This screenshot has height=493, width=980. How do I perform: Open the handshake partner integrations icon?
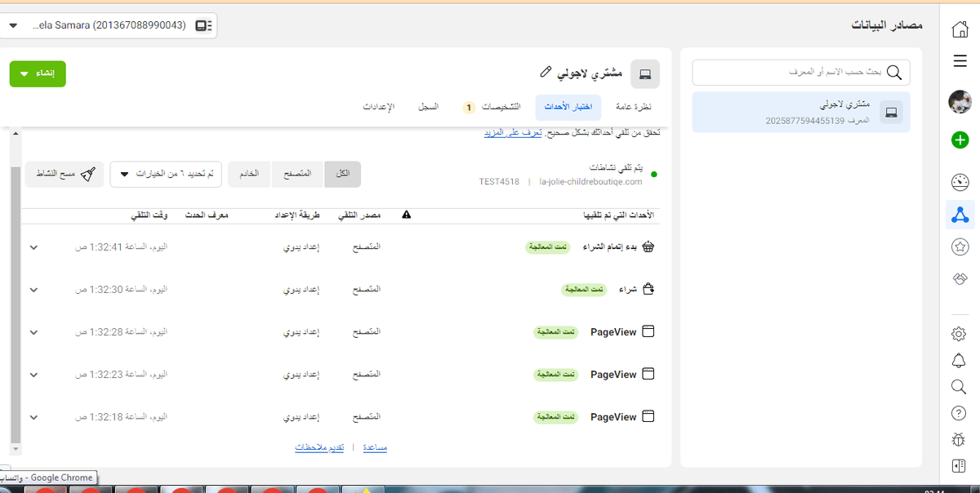[960, 278]
